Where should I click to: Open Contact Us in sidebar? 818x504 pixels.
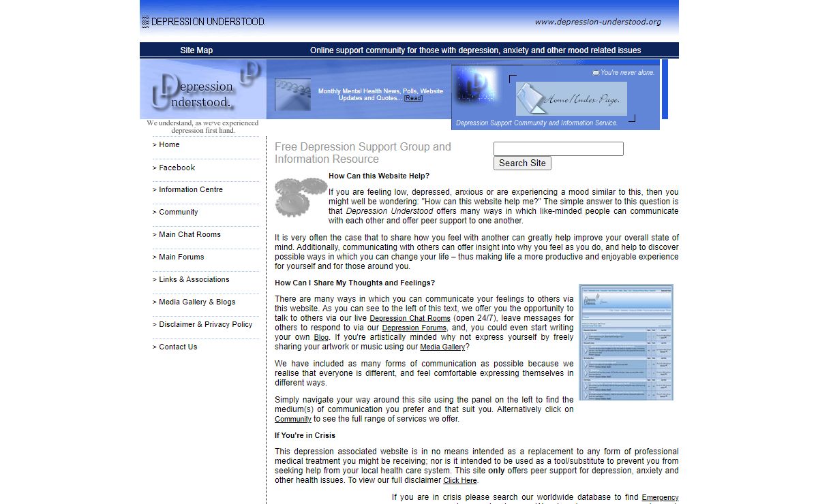pos(178,347)
